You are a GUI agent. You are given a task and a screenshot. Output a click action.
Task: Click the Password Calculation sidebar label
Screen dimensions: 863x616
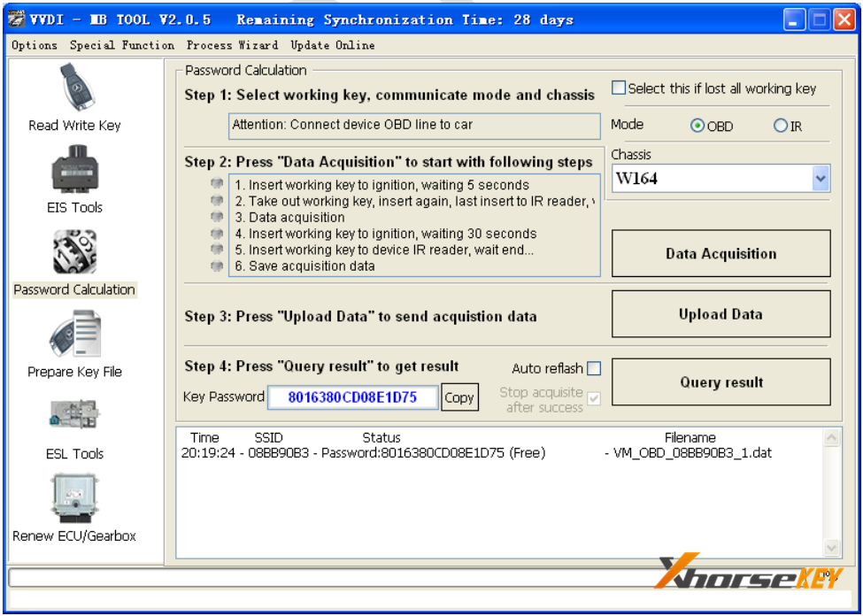74,289
